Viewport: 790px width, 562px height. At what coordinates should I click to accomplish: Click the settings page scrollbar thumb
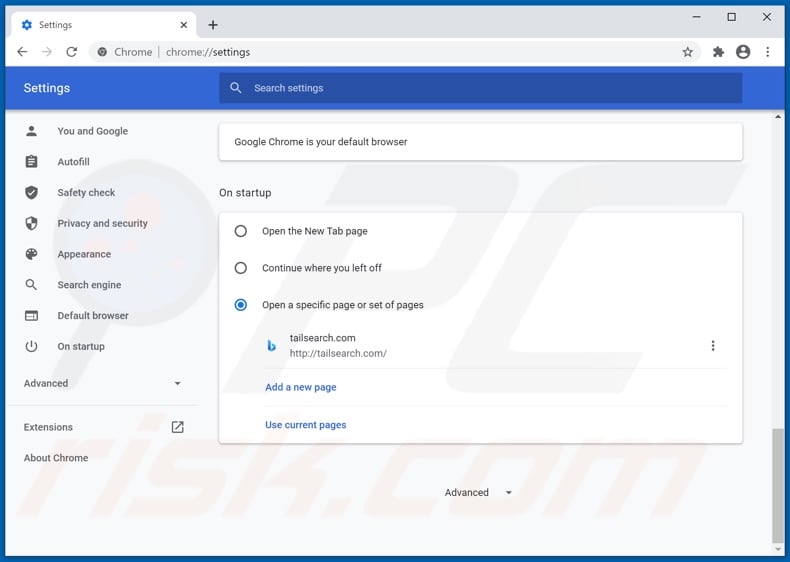click(x=778, y=485)
